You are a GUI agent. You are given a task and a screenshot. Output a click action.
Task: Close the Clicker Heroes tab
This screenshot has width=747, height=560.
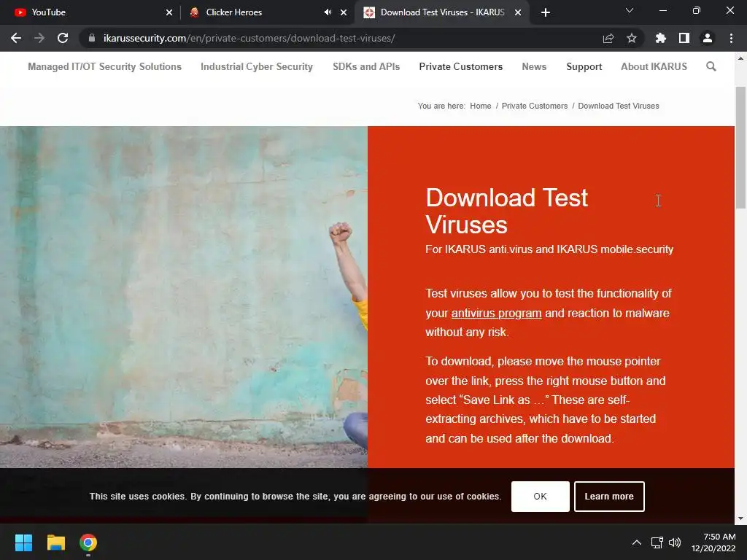(x=344, y=12)
